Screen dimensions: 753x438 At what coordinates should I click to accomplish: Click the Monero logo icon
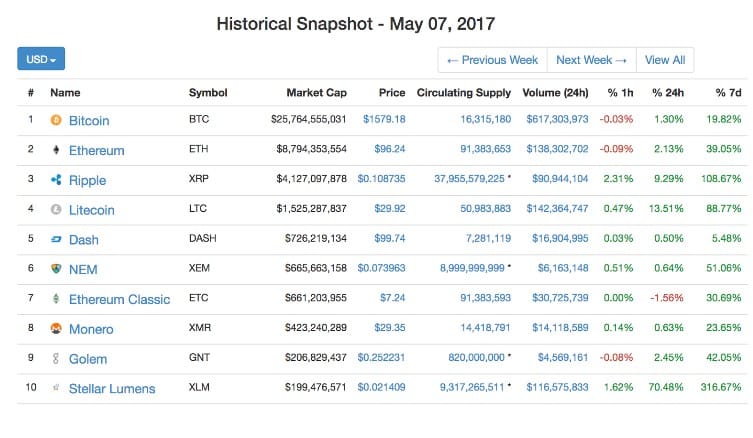pos(56,328)
